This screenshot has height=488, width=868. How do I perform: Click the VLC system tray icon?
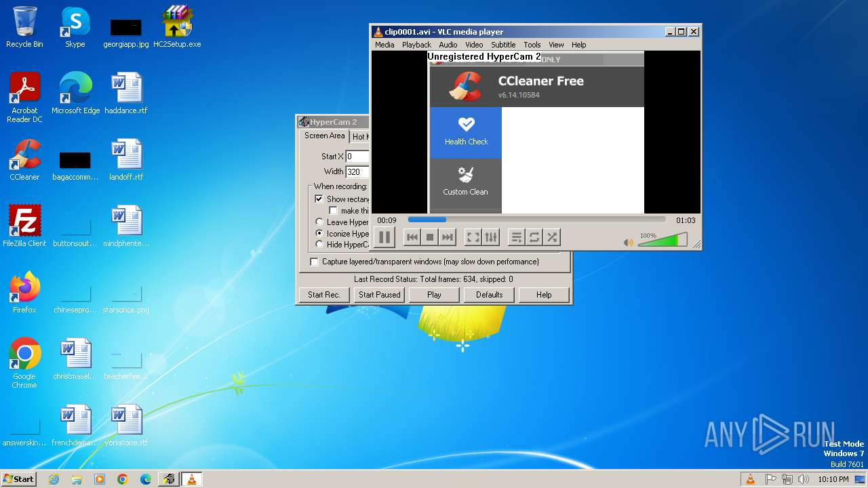click(750, 479)
